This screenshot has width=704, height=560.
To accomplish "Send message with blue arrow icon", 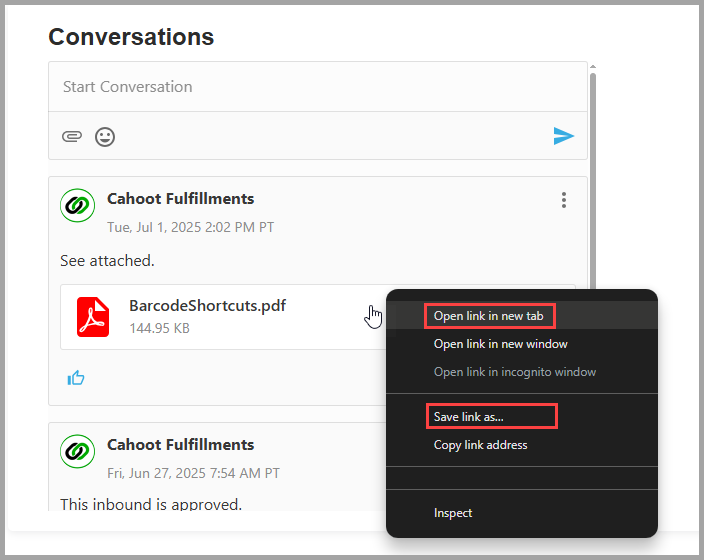I will click(x=563, y=136).
